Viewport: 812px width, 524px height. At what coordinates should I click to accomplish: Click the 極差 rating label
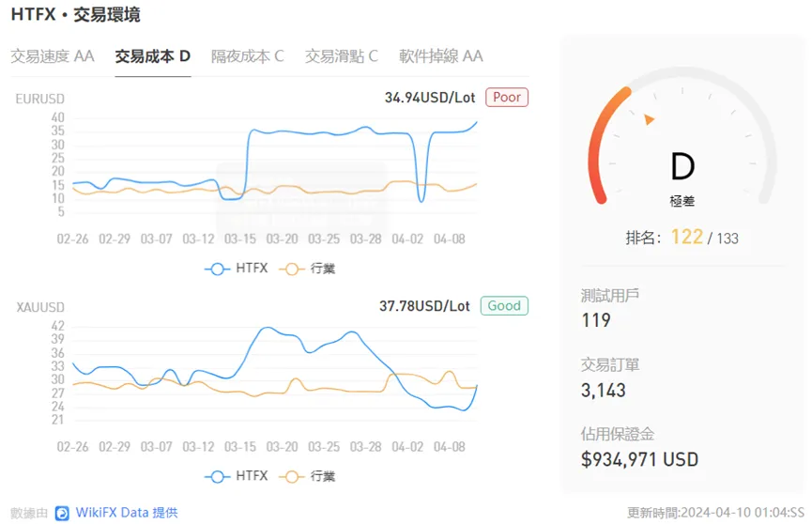tap(682, 201)
